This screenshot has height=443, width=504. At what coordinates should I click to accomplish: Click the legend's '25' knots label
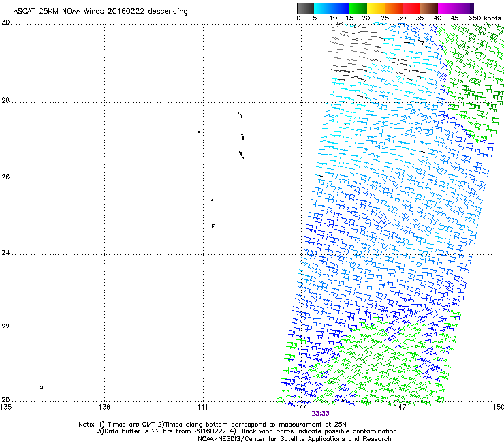385,18
